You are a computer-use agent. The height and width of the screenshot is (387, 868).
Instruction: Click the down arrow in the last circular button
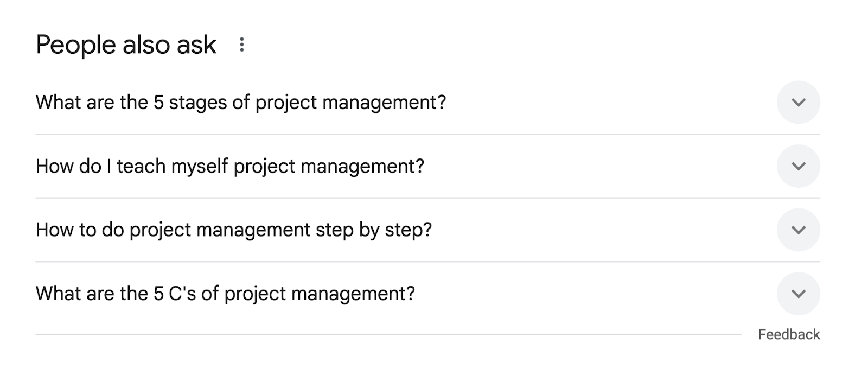tap(799, 293)
